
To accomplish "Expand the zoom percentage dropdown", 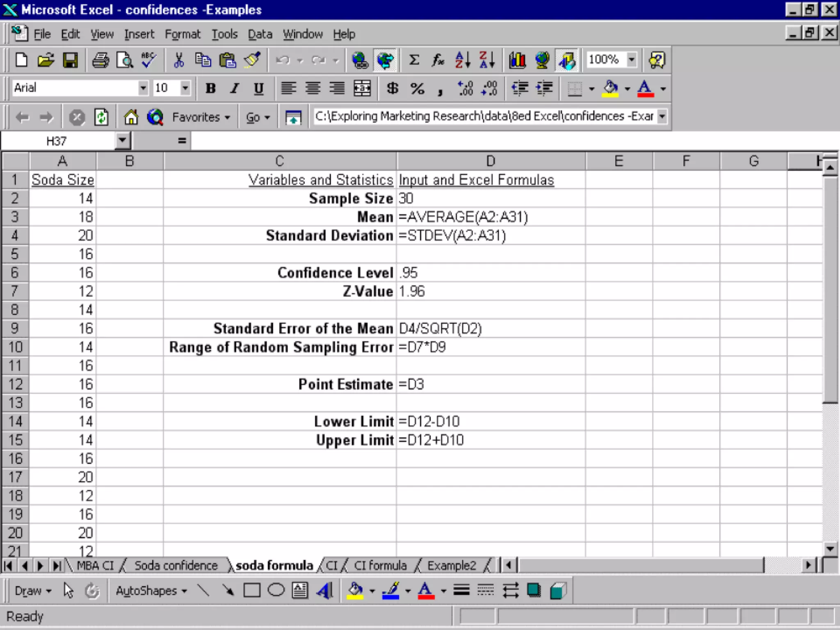I will [632, 59].
